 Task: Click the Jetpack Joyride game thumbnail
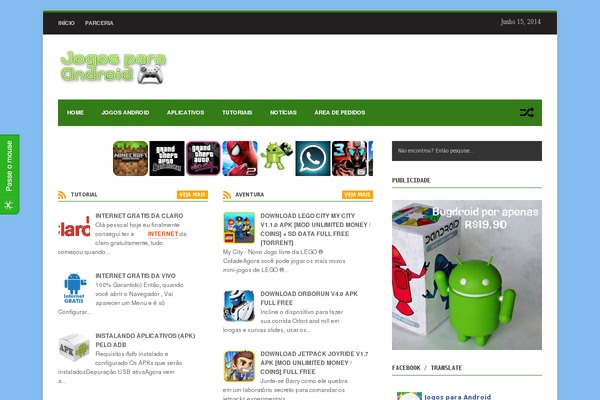[x=239, y=366]
